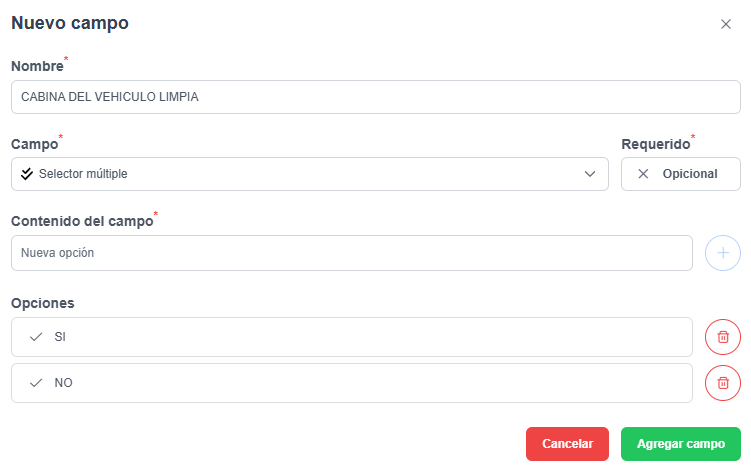Focus the Nueva opción input box
Viewport: 751px width, 471px height.
pos(352,253)
